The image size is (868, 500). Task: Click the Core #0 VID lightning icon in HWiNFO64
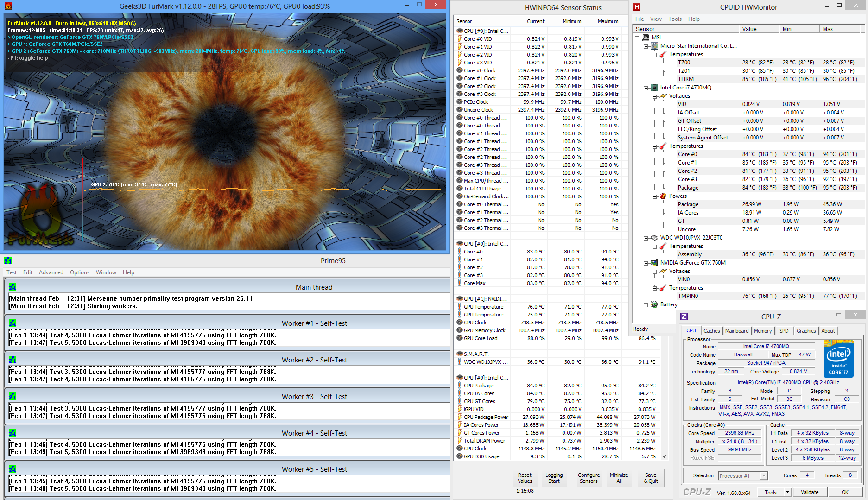coord(460,39)
